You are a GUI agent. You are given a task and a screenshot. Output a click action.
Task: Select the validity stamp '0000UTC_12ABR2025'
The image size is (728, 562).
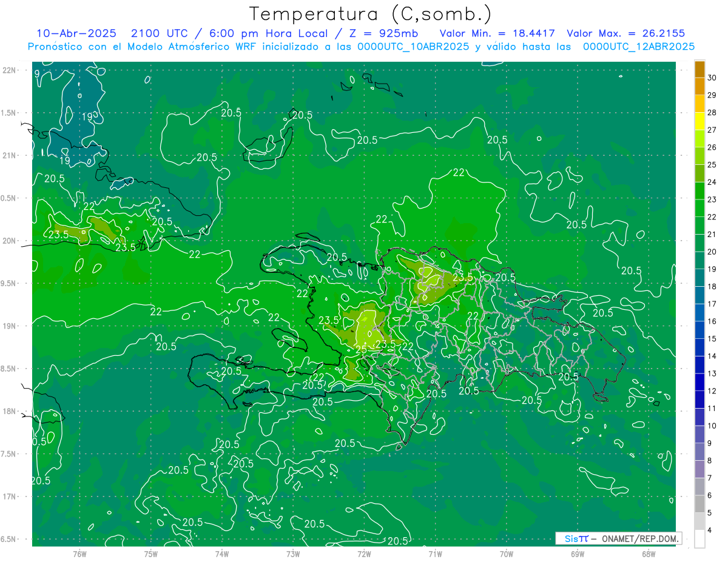point(639,46)
